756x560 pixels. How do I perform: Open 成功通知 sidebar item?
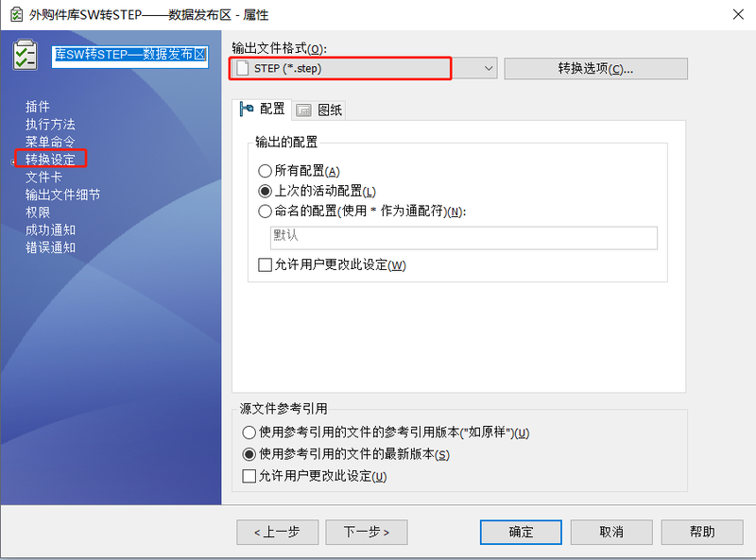coord(50,229)
